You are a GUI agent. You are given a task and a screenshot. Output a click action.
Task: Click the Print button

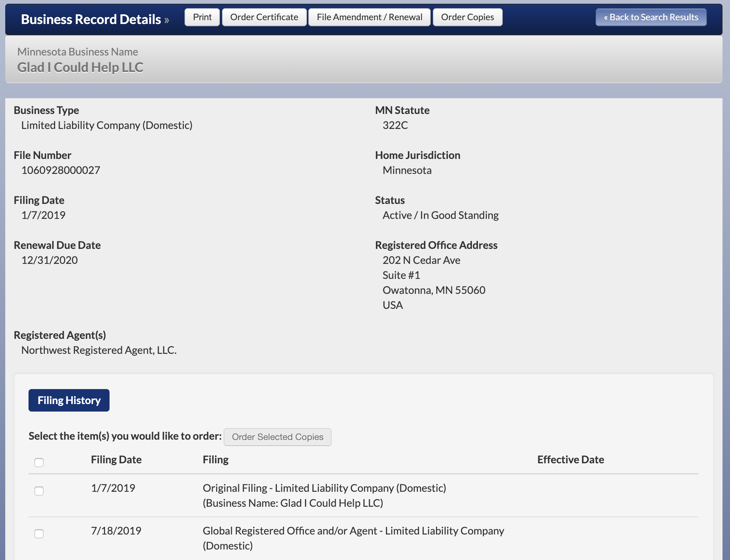202,17
